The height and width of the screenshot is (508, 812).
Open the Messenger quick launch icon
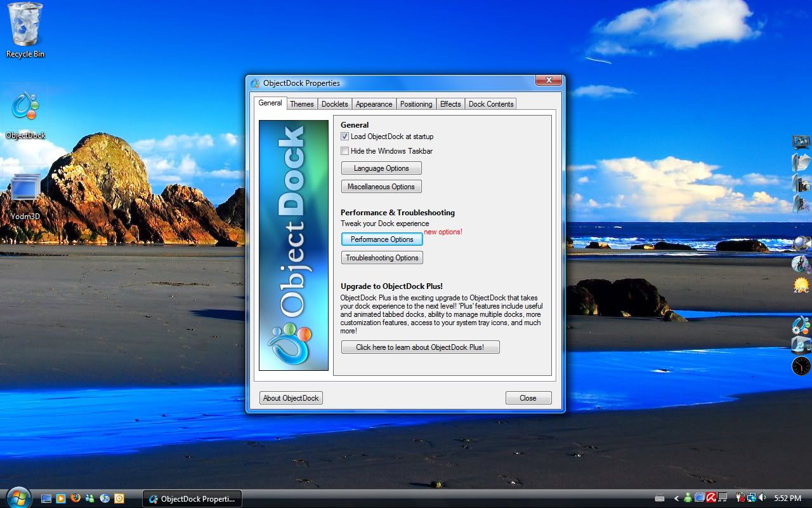click(x=90, y=498)
